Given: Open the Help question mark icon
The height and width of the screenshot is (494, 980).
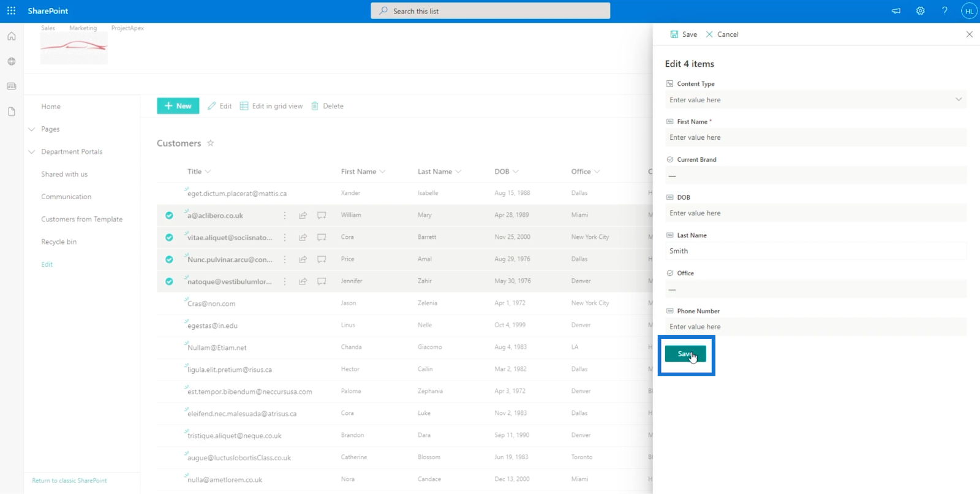Looking at the screenshot, I should 944,11.
